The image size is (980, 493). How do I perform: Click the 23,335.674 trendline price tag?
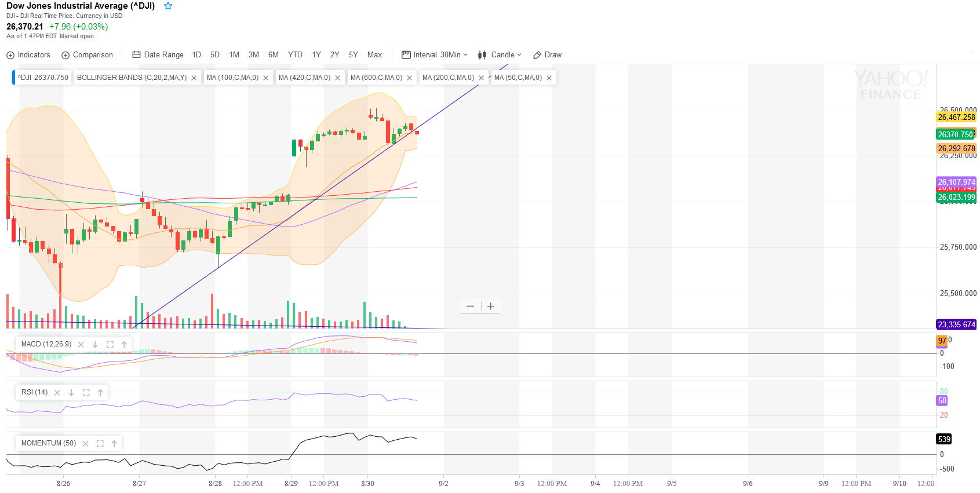tap(956, 324)
